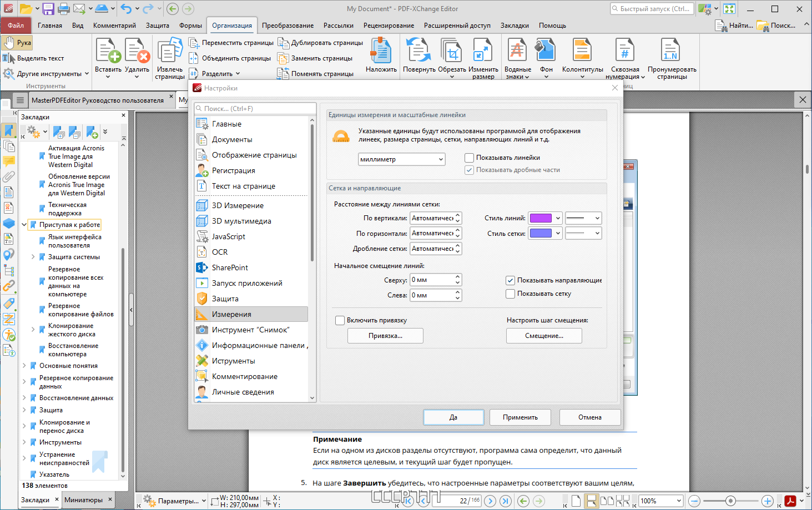812x510 pixels.
Task: Click the save document icon
Action: tap(48, 8)
